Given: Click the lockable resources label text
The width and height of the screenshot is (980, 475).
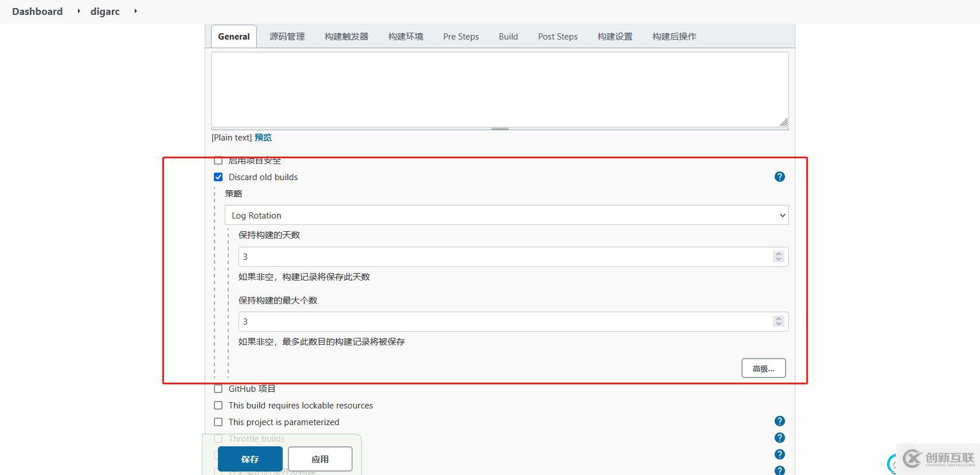Looking at the screenshot, I should [300, 406].
